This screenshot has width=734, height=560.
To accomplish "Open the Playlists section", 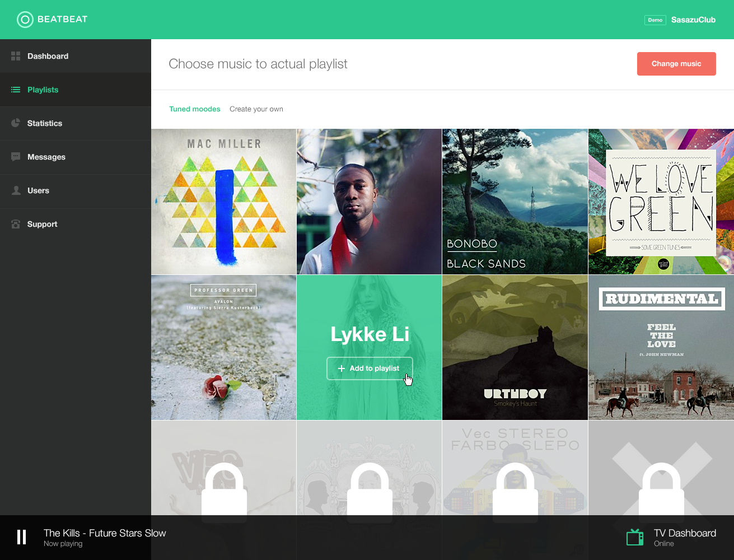I will (76, 90).
